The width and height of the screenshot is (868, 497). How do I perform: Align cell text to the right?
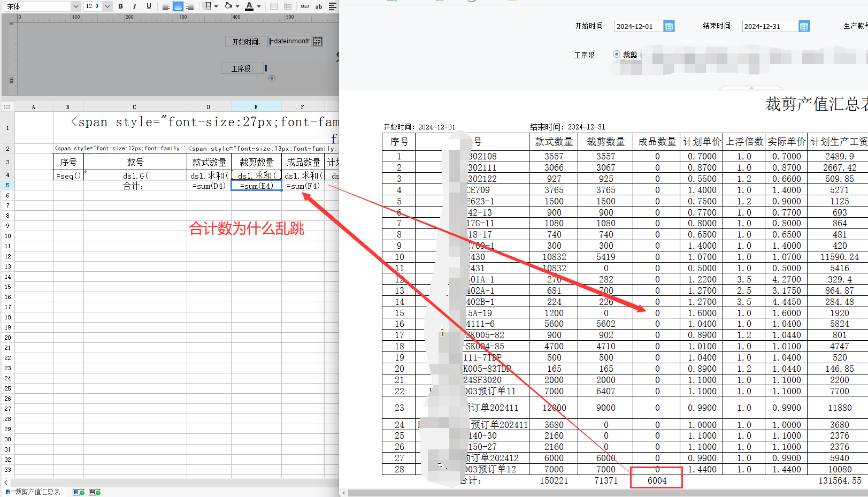pyautogui.click(x=190, y=6)
